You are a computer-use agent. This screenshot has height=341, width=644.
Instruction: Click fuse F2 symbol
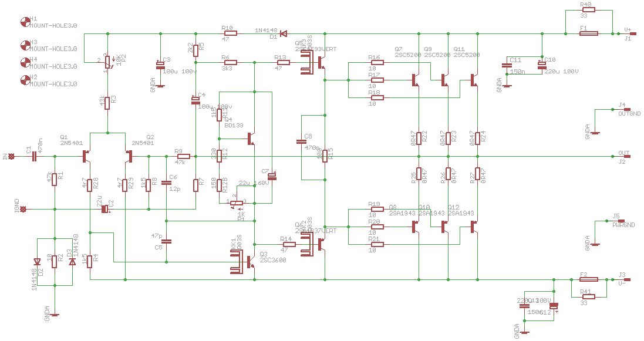(589, 279)
